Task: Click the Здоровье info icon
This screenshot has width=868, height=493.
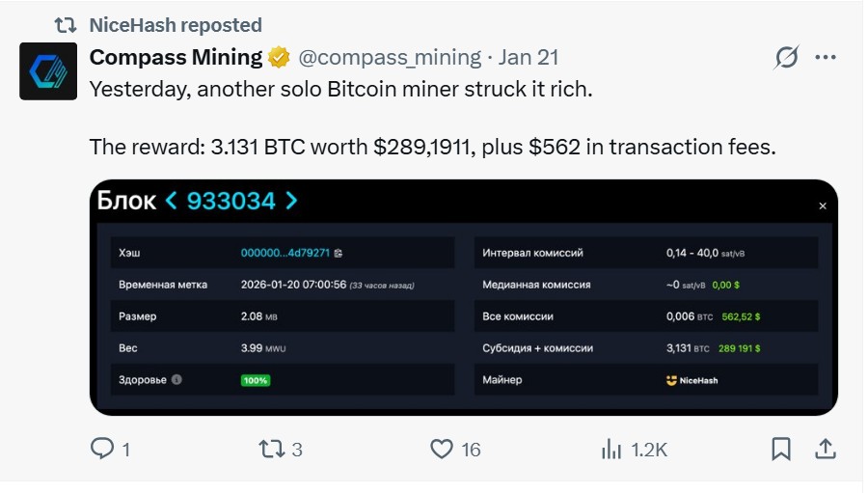Action: pyautogui.click(x=176, y=380)
